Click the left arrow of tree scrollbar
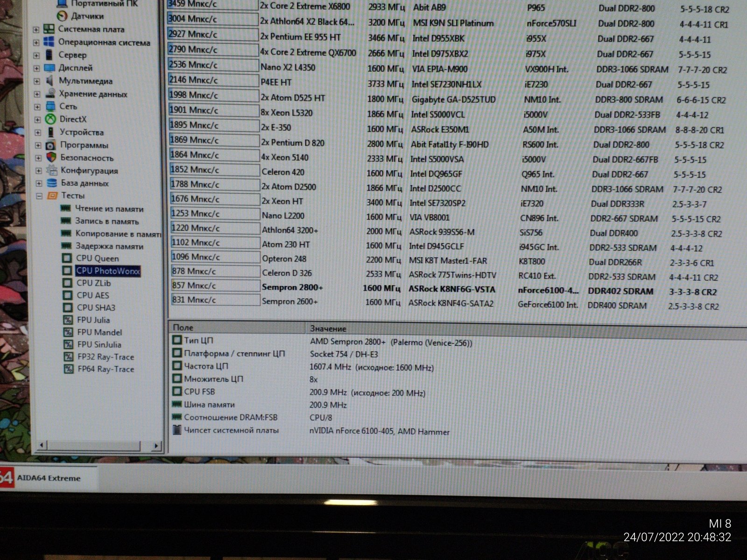Image resolution: width=747 pixels, height=560 pixels. (41, 445)
